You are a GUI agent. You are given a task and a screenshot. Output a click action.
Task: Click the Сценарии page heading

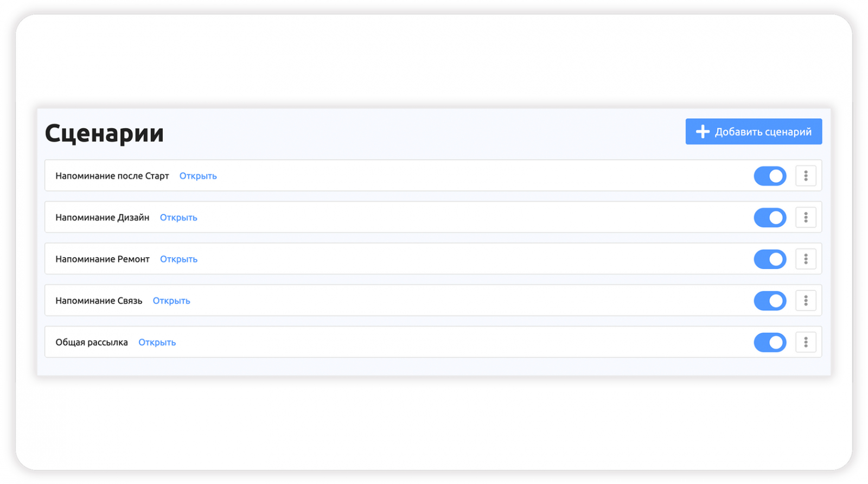pos(104,133)
